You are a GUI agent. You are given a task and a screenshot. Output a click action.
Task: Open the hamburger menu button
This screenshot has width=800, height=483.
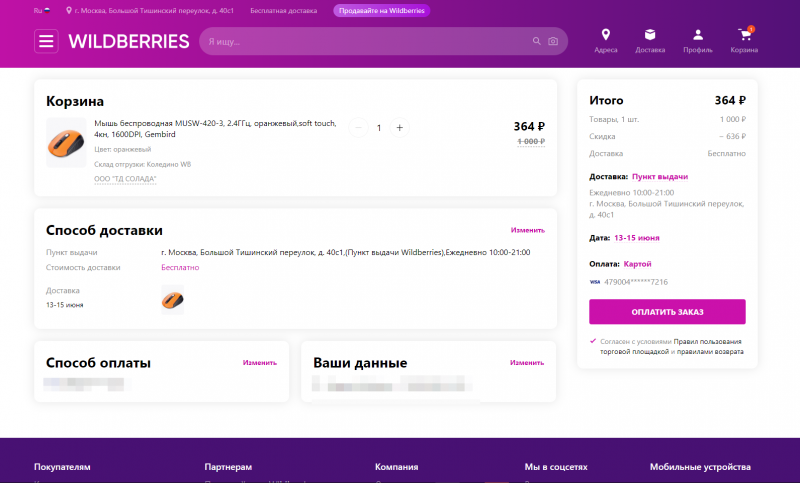(x=46, y=41)
